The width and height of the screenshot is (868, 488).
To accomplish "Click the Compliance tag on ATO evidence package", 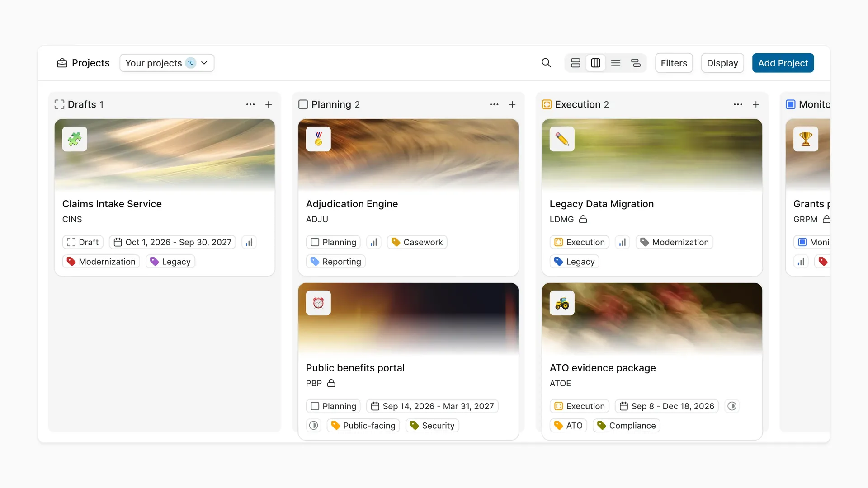I will pyautogui.click(x=627, y=426).
